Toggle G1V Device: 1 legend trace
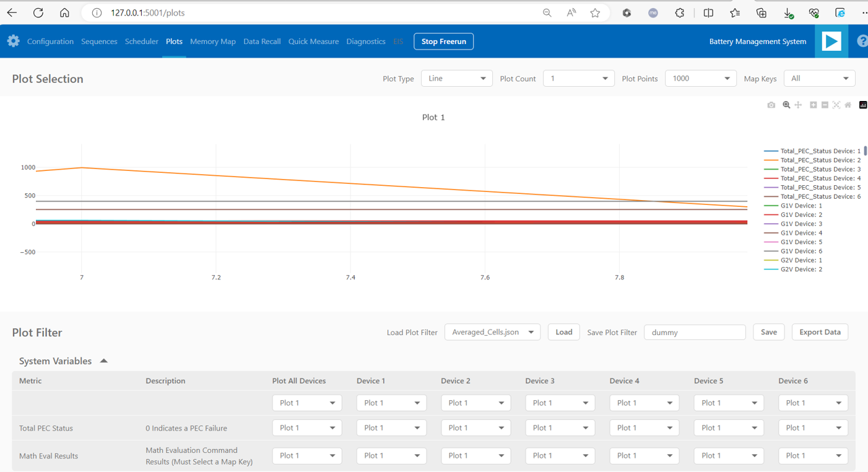Viewport: 868px width, 472px height. point(801,206)
